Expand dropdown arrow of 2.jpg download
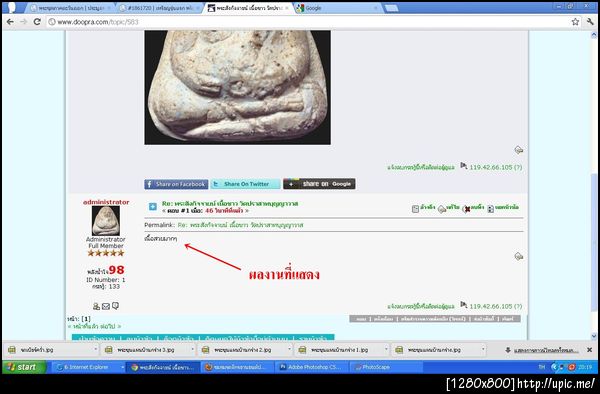Viewport: 600px width, 394px height. pyautogui.click(x=289, y=350)
